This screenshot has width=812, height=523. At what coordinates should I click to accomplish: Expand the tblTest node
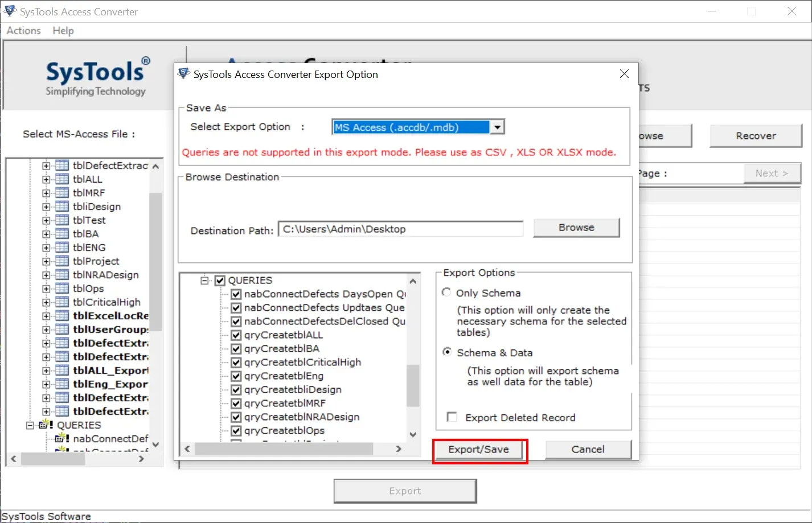46,220
